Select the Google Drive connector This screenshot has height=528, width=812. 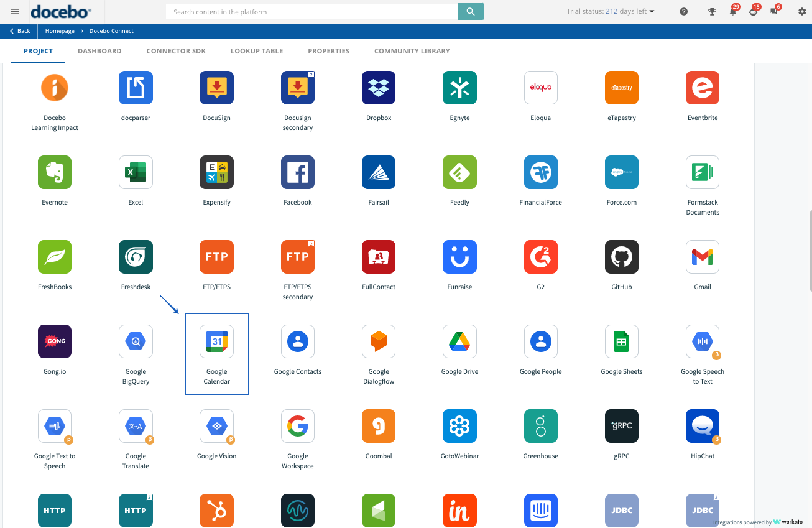(x=459, y=341)
